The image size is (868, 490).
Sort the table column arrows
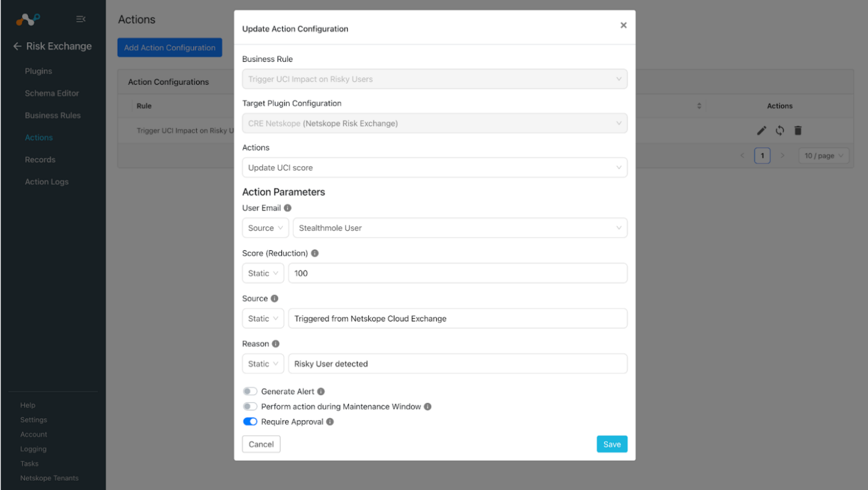(699, 106)
